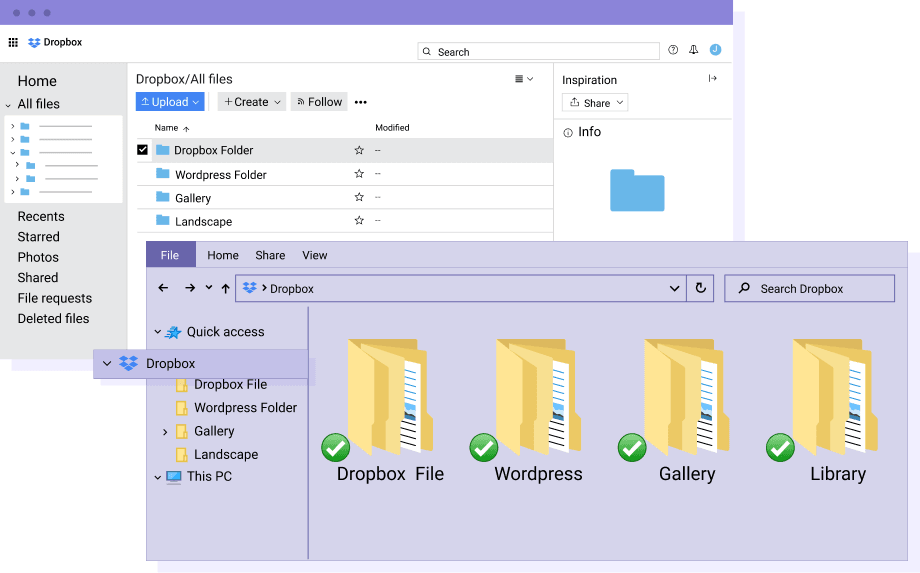The height and width of the screenshot is (573, 920).
Task: Star the Wordpress Folder row
Action: 359,174
